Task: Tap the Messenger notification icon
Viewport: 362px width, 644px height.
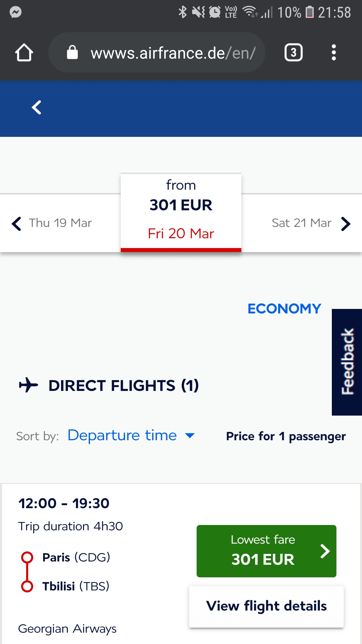Action: point(16,12)
